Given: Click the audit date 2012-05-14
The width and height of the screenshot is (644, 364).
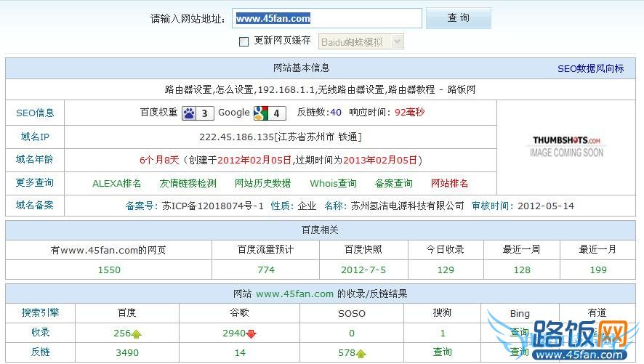Looking at the screenshot, I should [x=546, y=206].
